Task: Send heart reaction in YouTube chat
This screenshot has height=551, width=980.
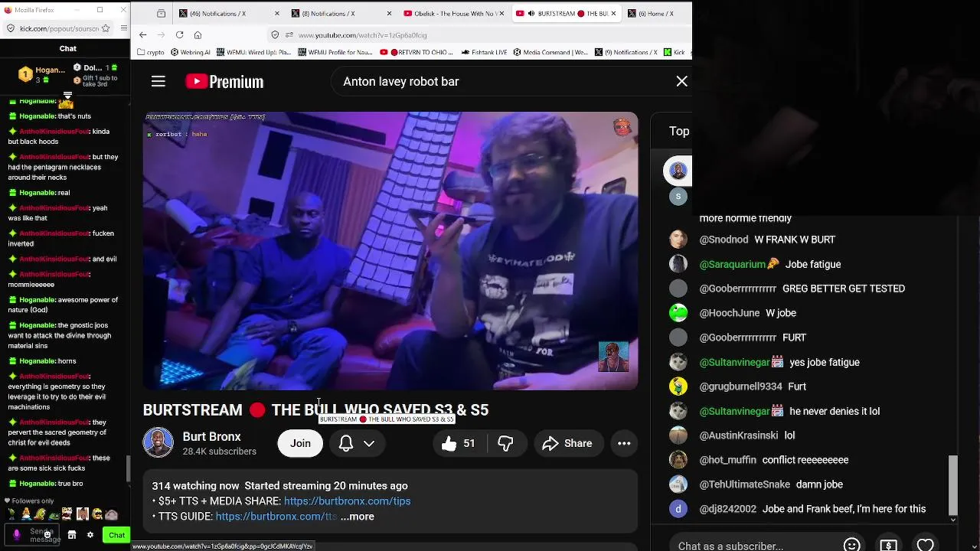Action: click(x=925, y=545)
